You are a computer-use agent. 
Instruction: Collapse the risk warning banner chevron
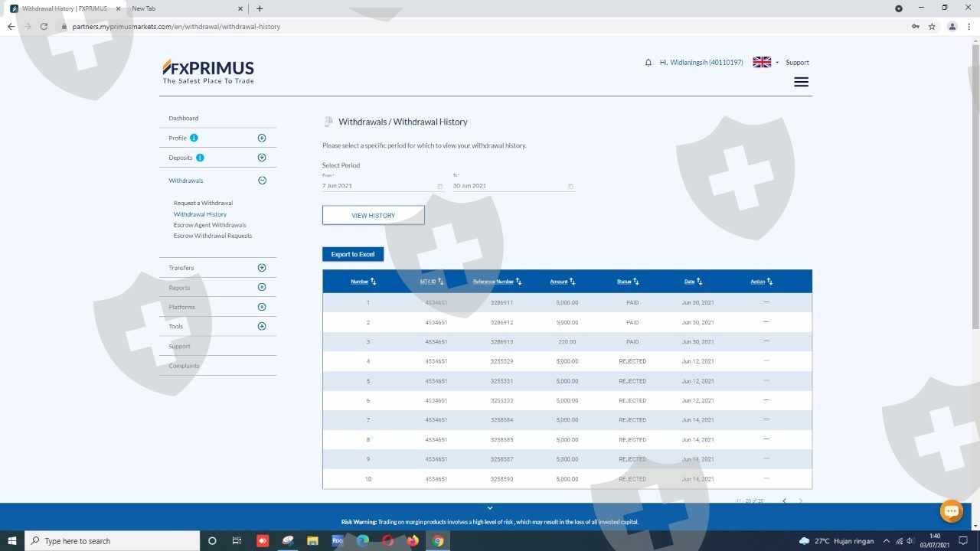(x=490, y=508)
